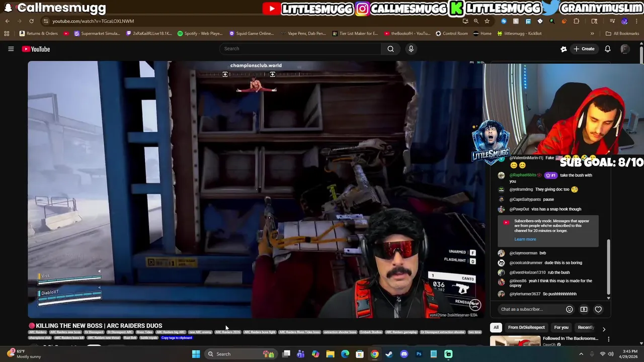
Task: Click the Create video button
Action: tap(584, 49)
